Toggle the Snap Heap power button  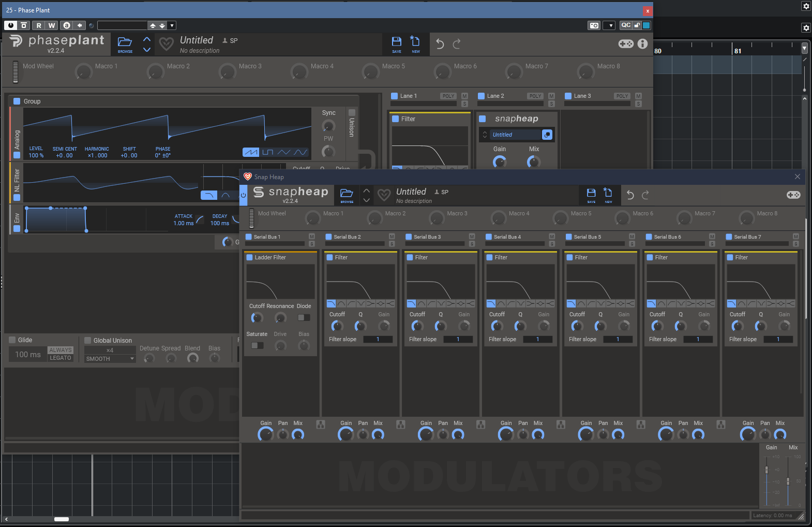tap(243, 195)
